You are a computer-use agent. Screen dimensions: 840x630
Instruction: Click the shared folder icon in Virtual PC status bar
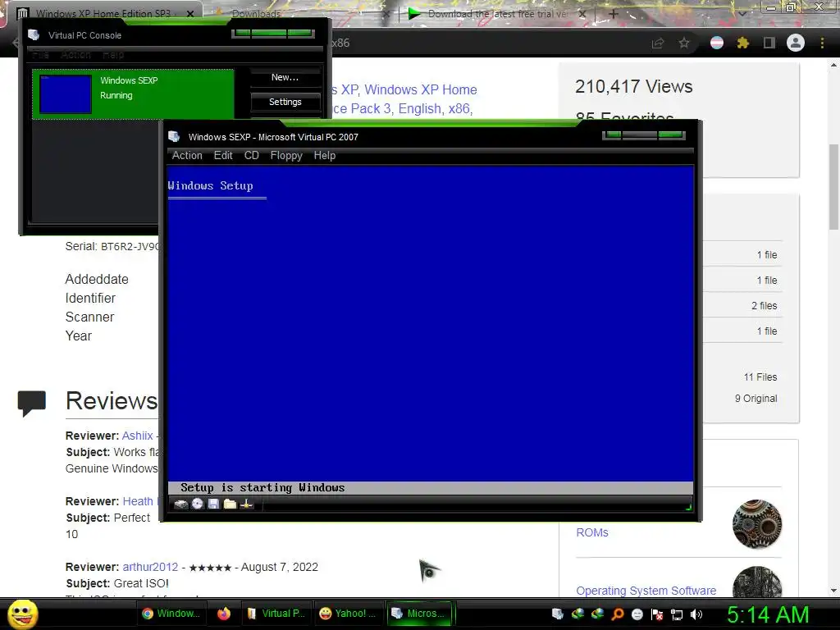pos(230,504)
